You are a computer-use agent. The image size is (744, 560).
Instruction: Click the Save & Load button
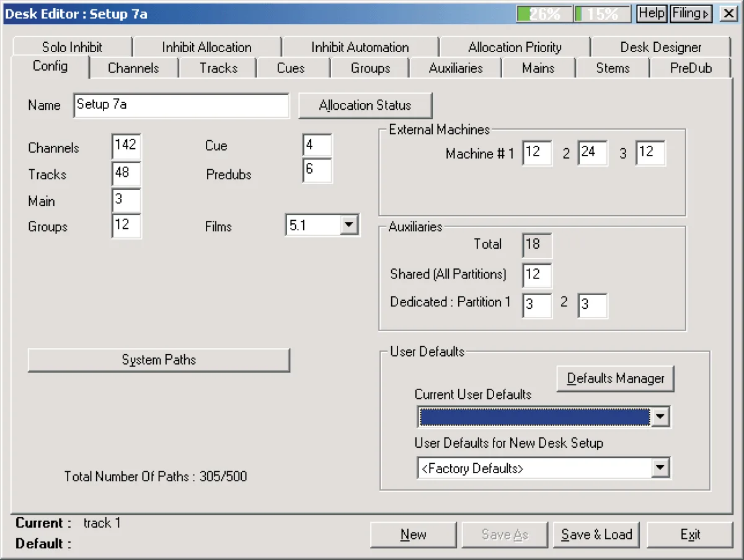[x=596, y=535]
